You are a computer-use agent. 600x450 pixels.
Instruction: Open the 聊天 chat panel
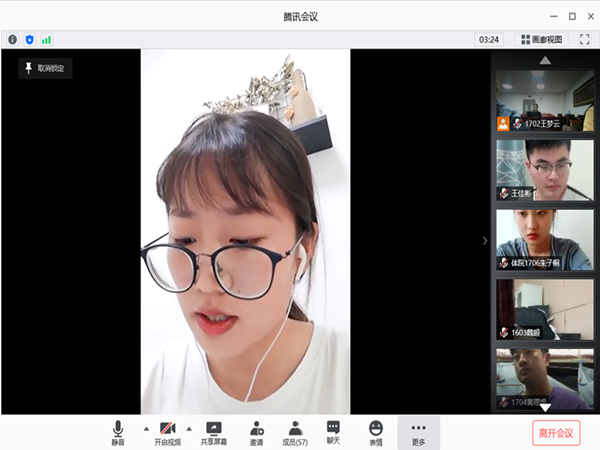click(x=333, y=428)
